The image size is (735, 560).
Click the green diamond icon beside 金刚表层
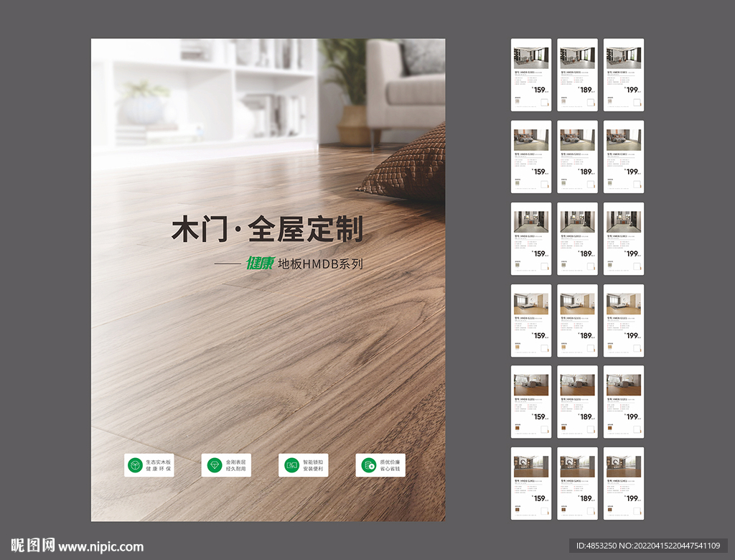(215, 465)
